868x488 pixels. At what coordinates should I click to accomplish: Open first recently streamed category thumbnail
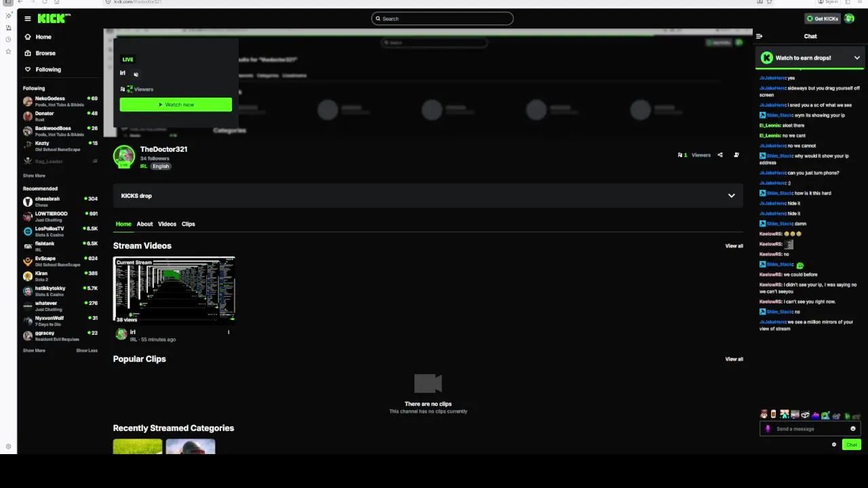coord(138,447)
